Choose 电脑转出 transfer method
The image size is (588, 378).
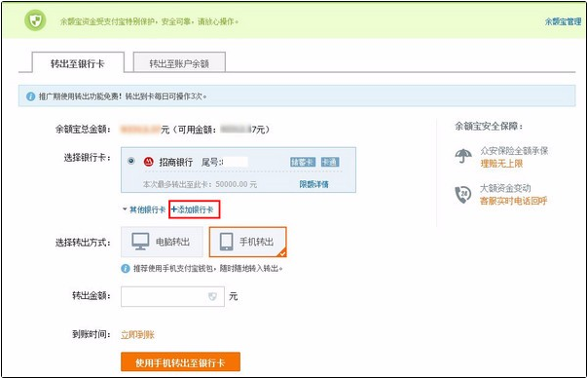(x=162, y=242)
